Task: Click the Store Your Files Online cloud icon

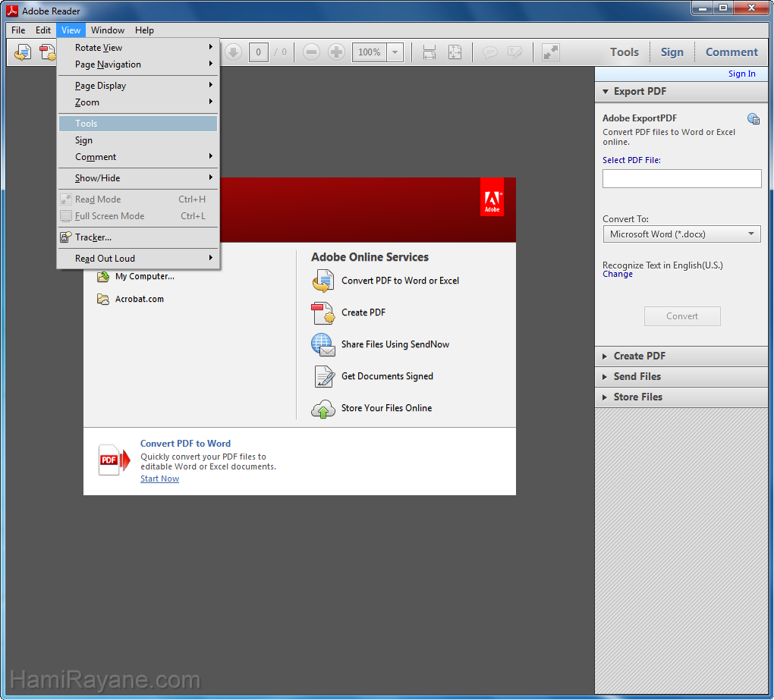Action: click(322, 409)
